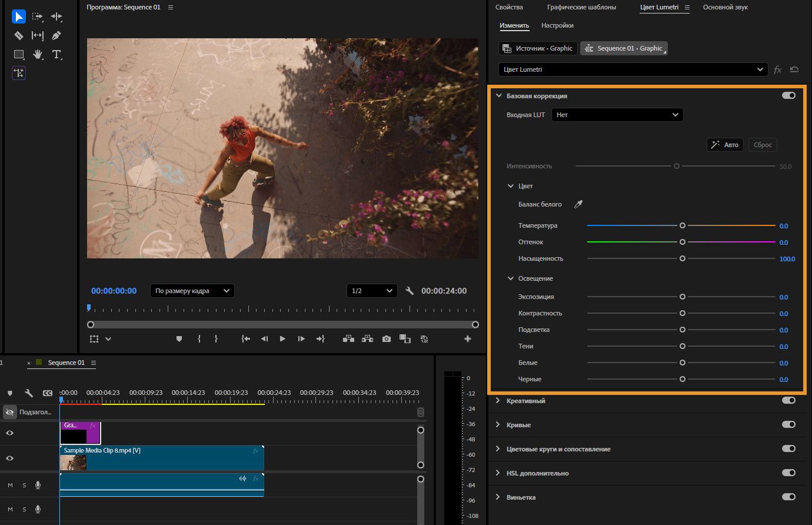Click the white balance eyedropper
812x525 pixels.
coord(578,204)
